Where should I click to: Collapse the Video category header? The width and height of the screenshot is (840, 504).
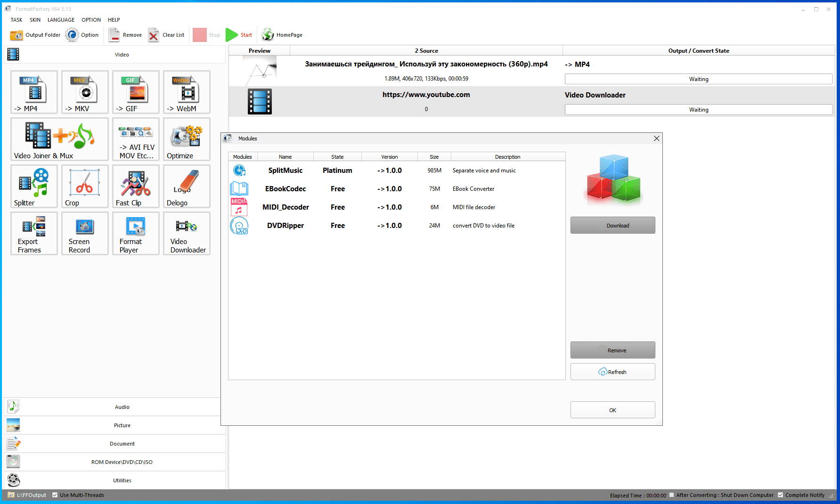point(115,55)
